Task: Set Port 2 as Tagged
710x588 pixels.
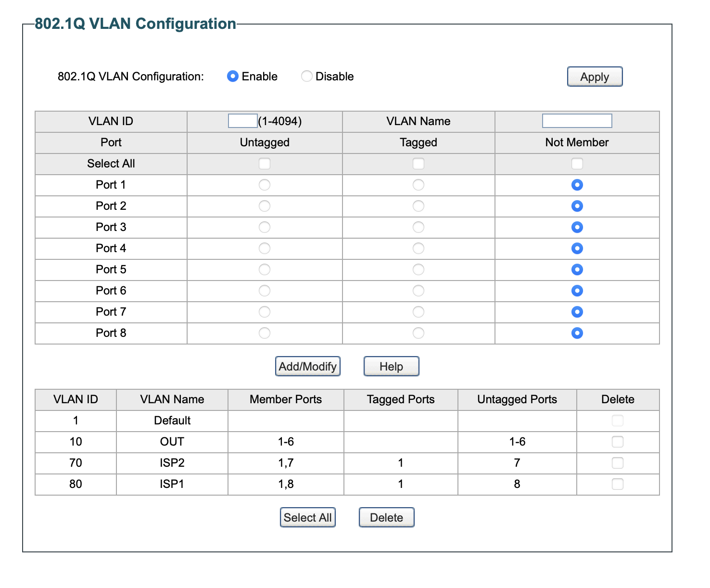Action: pos(418,206)
